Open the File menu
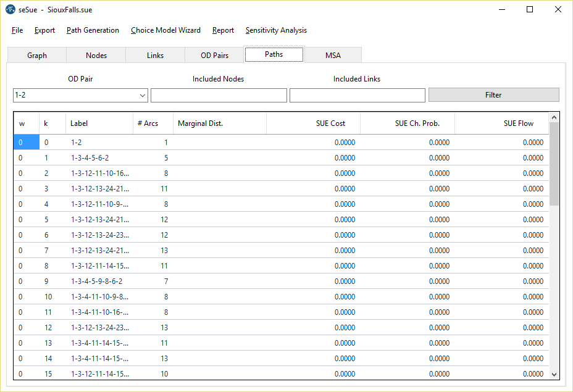This screenshot has height=392, width=573. click(x=17, y=30)
